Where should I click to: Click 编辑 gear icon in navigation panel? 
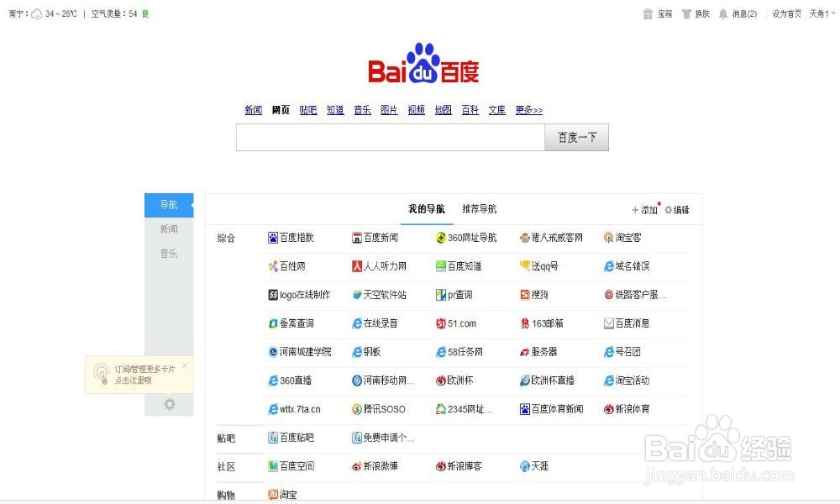(x=676, y=210)
